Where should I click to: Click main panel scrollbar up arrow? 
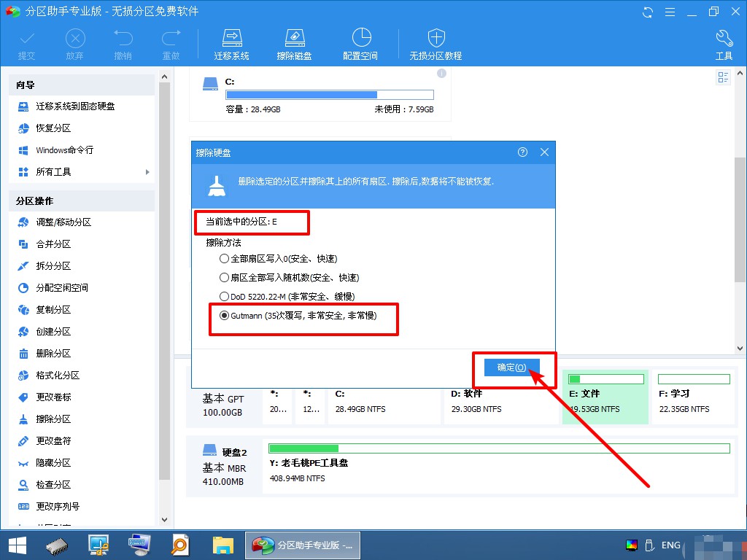(x=740, y=74)
